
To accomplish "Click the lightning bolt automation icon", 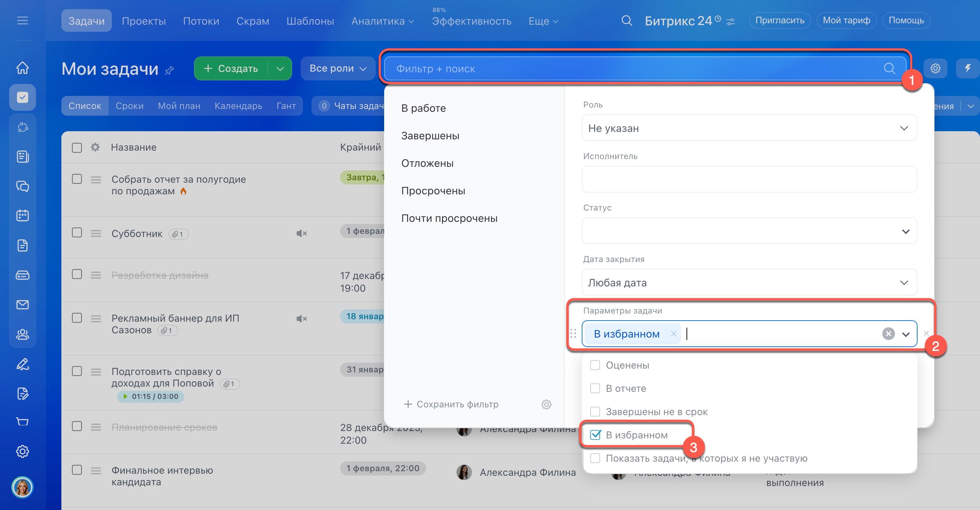I will pos(967,68).
